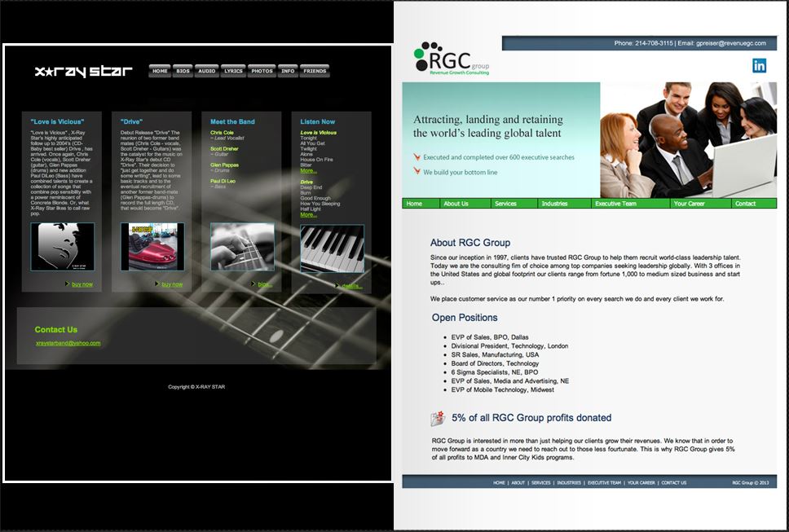Follow the SERVICES footer link
Screen dimensions: 789x532
click(x=541, y=483)
